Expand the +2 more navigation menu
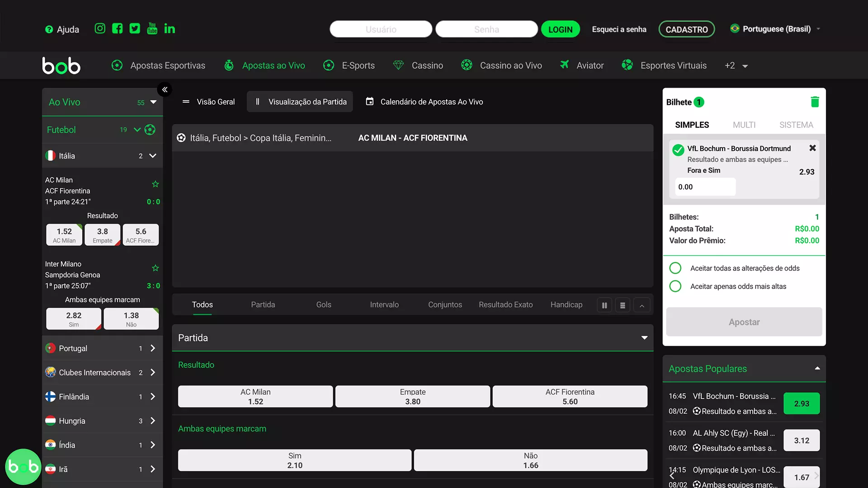This screenshot has width=868, height=488. [736, 66]
